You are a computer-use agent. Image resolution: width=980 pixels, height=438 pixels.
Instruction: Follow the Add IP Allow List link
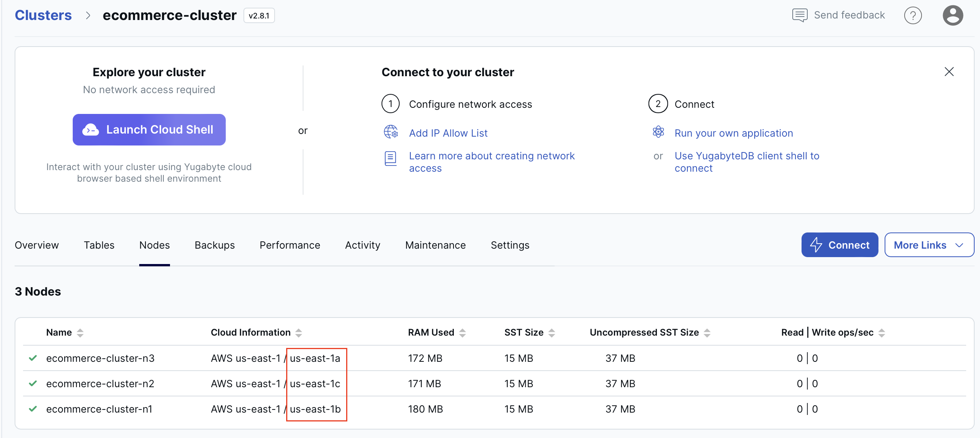(448, 133)
